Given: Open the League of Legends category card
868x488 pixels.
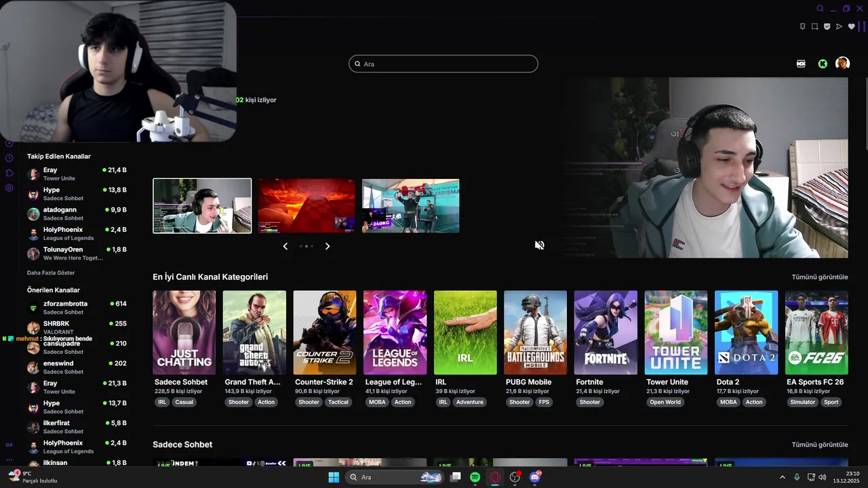Looking at the screenshot, I should (x=395, y=333).
